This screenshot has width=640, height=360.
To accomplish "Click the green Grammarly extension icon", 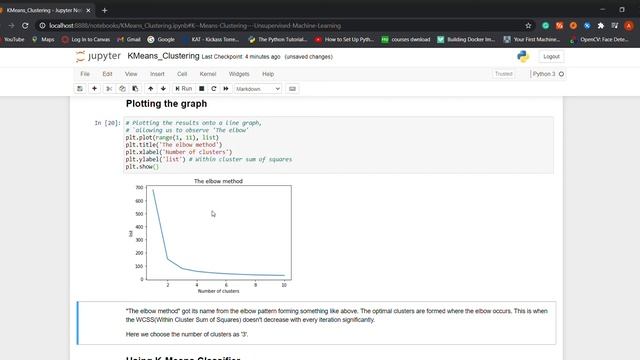I will click(x=545, y=25).
